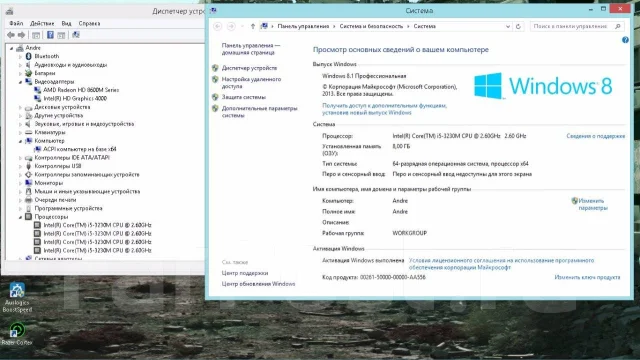The image size is (640, 360).
Task: Collapse the Компьютер category
Action: [20, 141]
